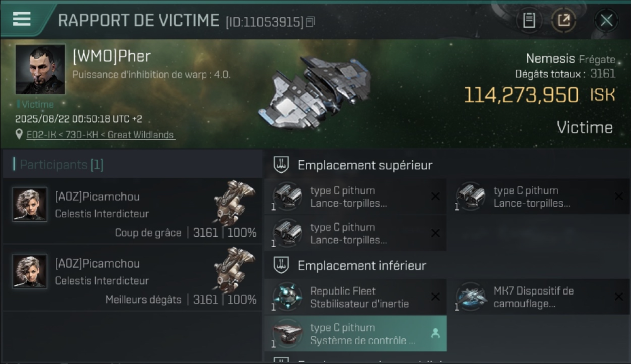Toggle X mark on top-right torpedo launcher
The width and height of the screenshot is (631, 364).
(618, 196)
